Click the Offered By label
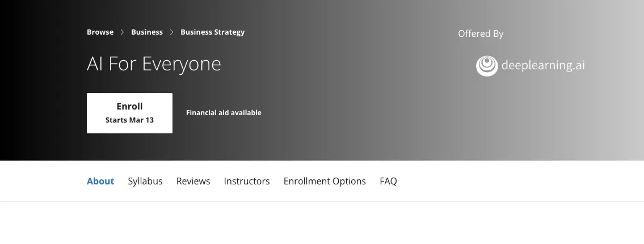 pyautogui.click(x=481, y=33)
